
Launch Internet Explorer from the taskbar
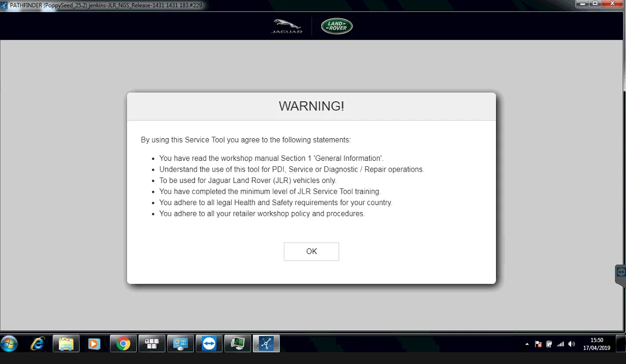tap(37, 343)
